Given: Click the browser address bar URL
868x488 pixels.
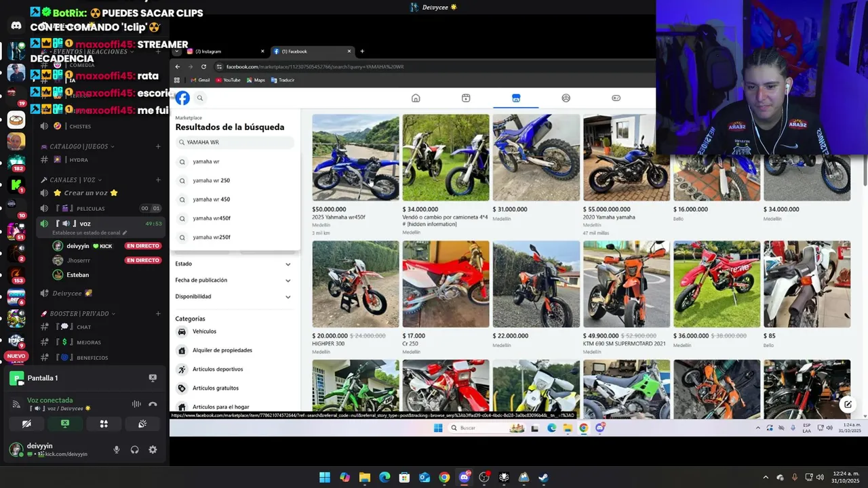Looking at the screenshot, I should pyautogui.click(x=315, y=66).
